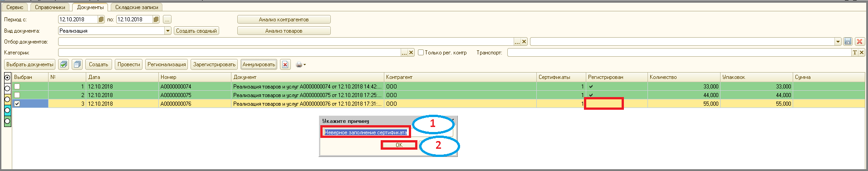Click the Категории input field
868x171 pixels.
pyautogui.click(x=229, y=53)
